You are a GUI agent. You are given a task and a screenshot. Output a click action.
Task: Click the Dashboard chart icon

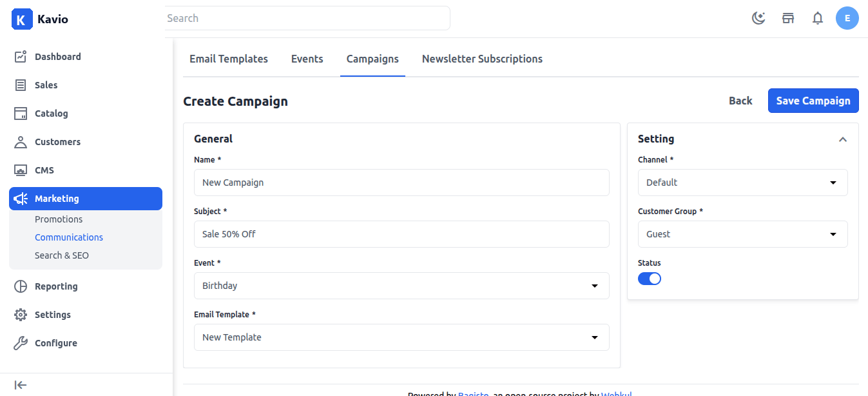tap(21, 57)
